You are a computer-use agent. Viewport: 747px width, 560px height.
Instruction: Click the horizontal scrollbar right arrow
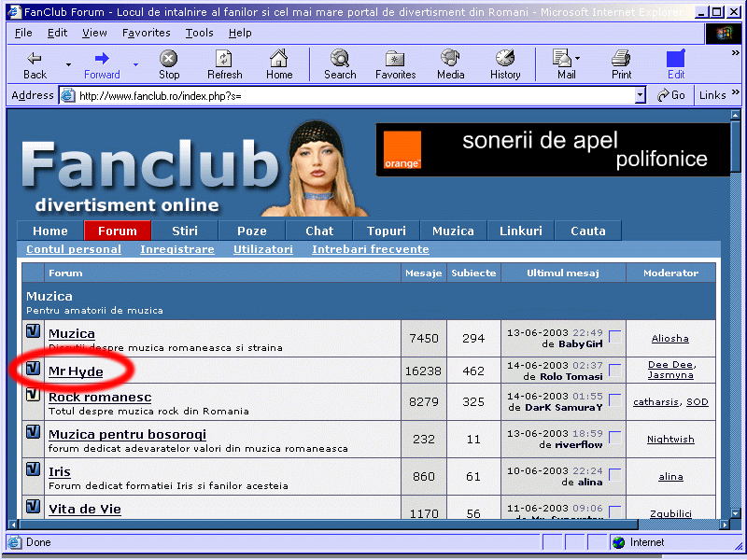(x=725, y=525)
